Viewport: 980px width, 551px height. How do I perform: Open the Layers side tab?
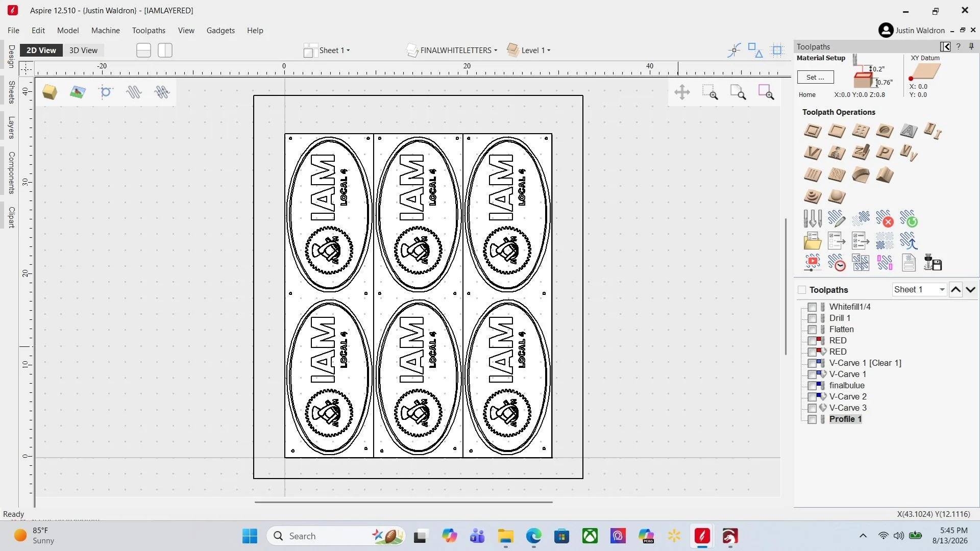11,128
